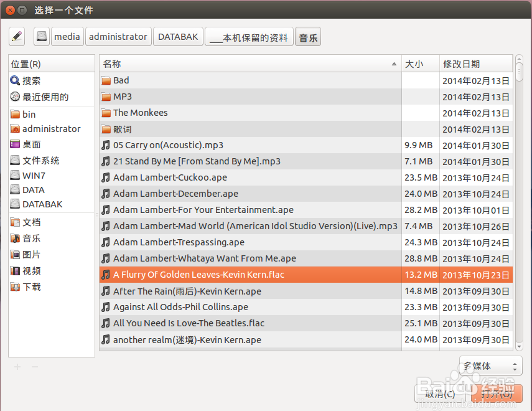Open 文档 in the sidebar
Screen dimensions: 532x411
(51, 222)
